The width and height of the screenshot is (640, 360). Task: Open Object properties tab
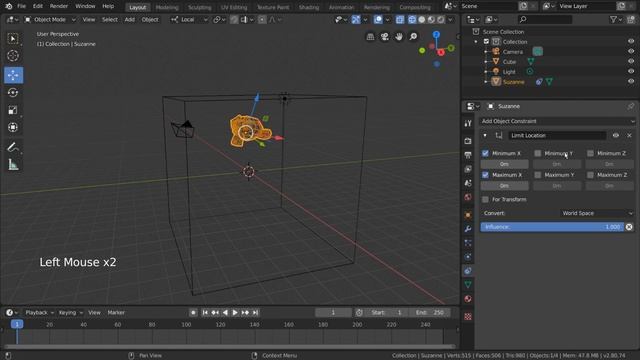pyautogui.click(x=468, y=215)
